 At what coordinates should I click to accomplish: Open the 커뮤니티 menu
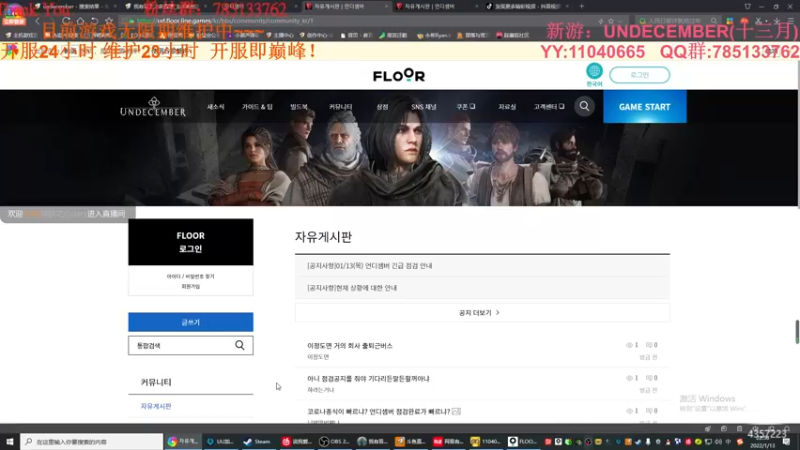pyautogui.click(x=340, y=107)
